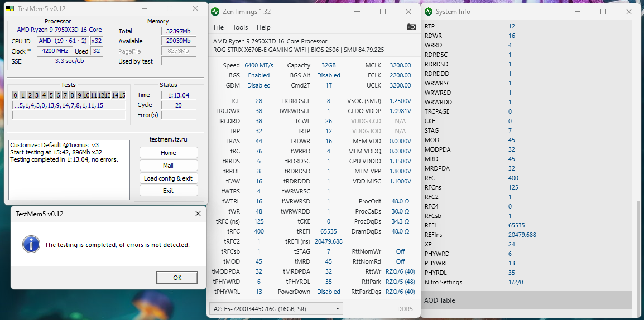
Task: Click the Exit button in TestMem5
Action: click(169, 191)
